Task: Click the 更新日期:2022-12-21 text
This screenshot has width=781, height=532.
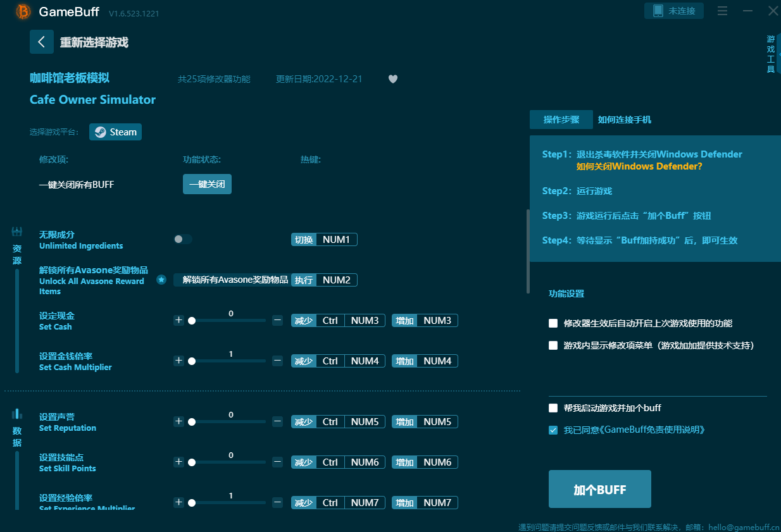Action: point(319,79)
